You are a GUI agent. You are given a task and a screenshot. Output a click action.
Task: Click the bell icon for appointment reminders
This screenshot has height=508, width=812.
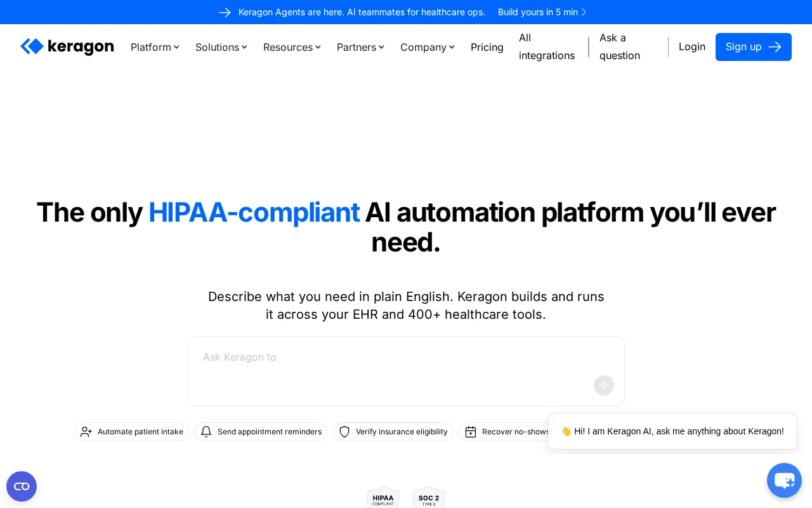[206, 432]
